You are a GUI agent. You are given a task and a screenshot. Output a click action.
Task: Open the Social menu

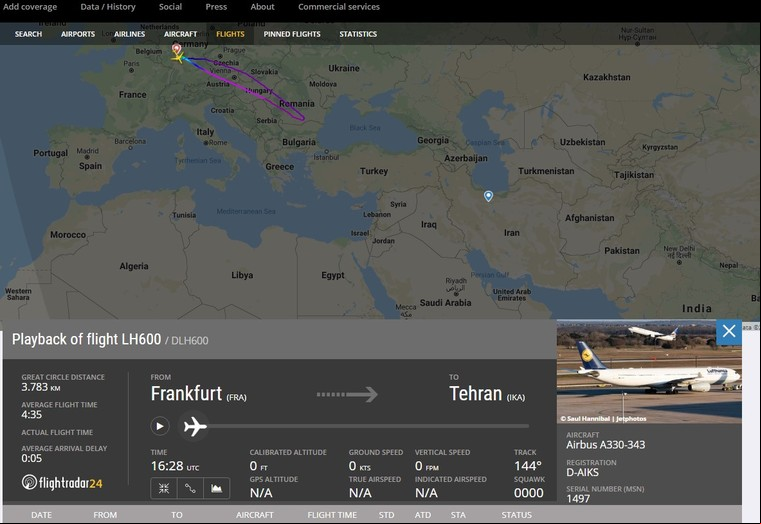[170, 7]
